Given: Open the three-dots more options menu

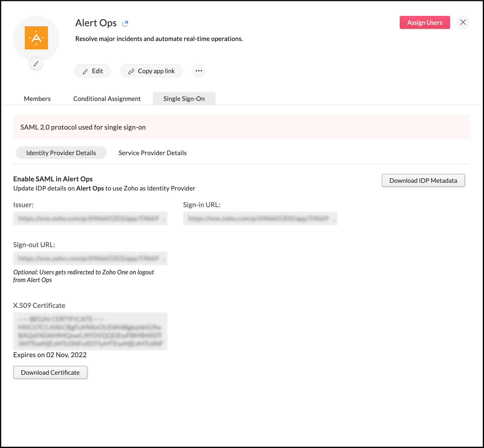Looking at the screenshot, I should coord(199,71).
